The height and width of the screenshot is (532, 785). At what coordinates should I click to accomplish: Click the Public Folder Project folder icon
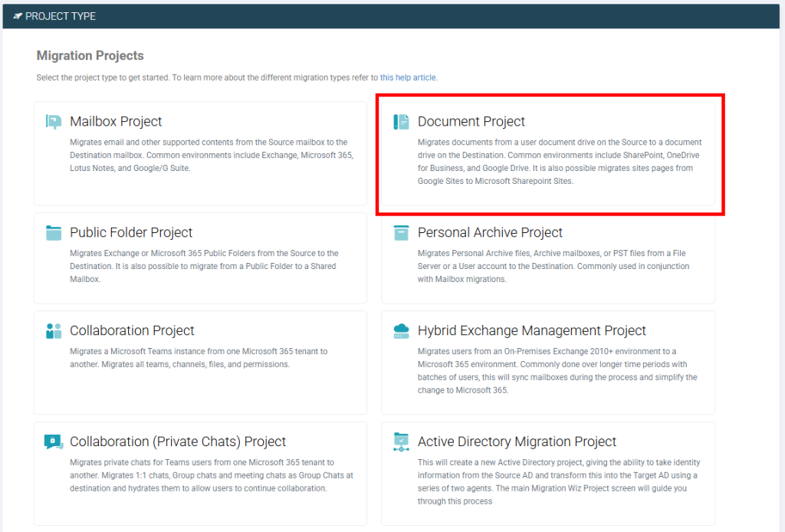pyautogui.click(x=54, y=233)
